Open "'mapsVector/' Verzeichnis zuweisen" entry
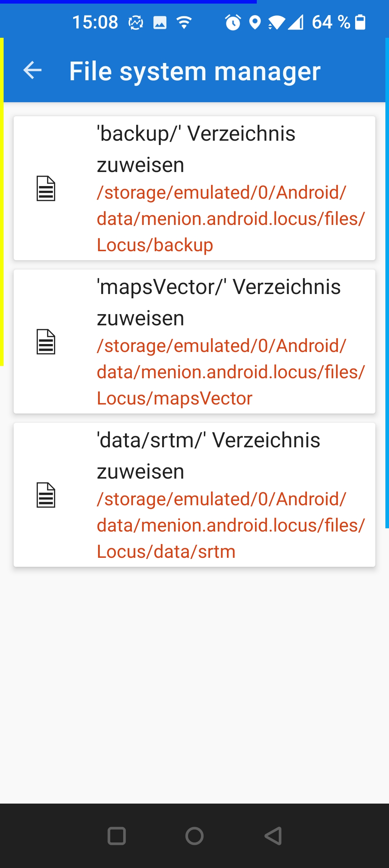 tap(218, 302)
